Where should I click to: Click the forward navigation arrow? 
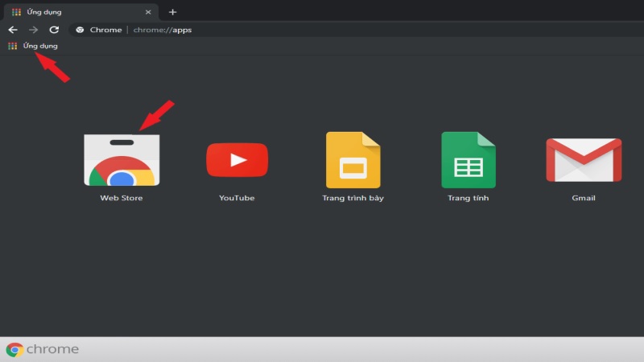33,30
